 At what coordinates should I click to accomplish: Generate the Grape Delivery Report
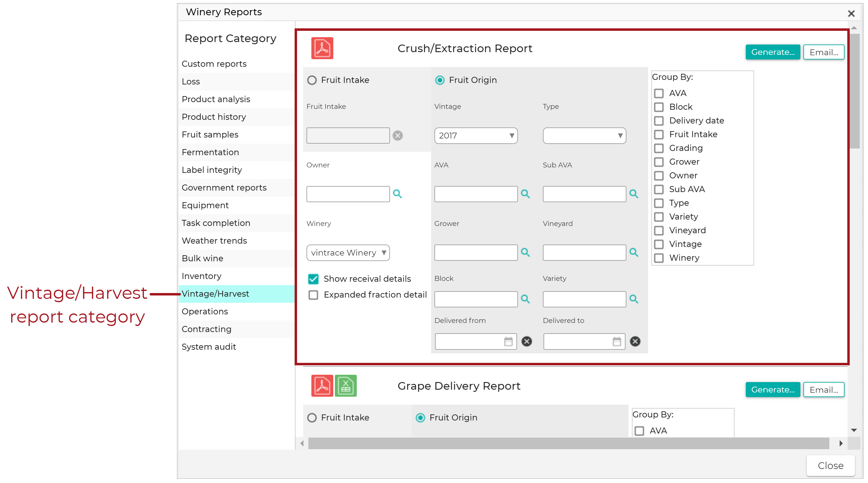pos(773,390)
